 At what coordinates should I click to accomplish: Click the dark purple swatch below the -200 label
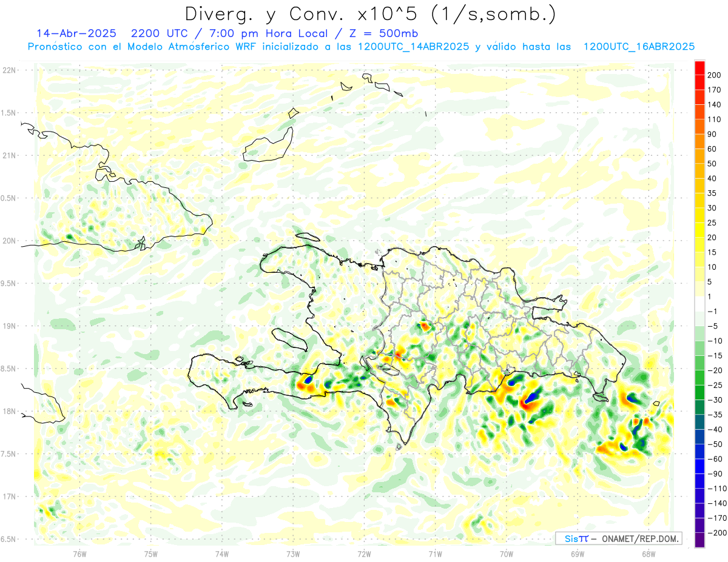tap(699, 540)
